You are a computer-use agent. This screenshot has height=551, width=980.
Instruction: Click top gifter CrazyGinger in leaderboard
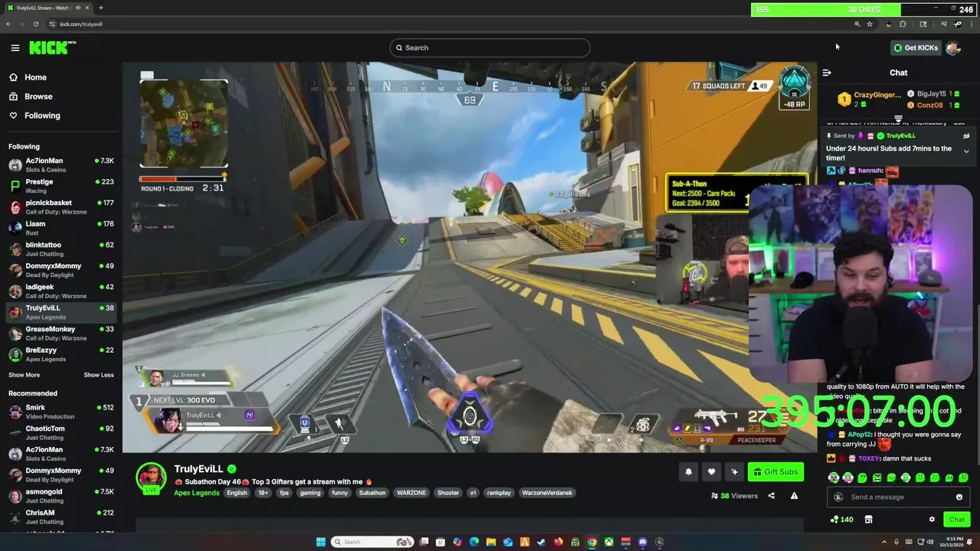(869, 99)
